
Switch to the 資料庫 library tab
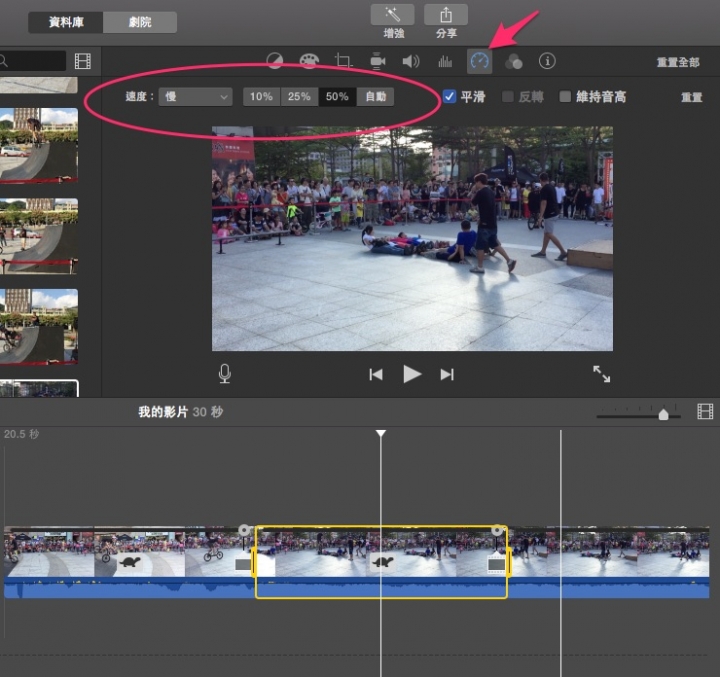66,22
